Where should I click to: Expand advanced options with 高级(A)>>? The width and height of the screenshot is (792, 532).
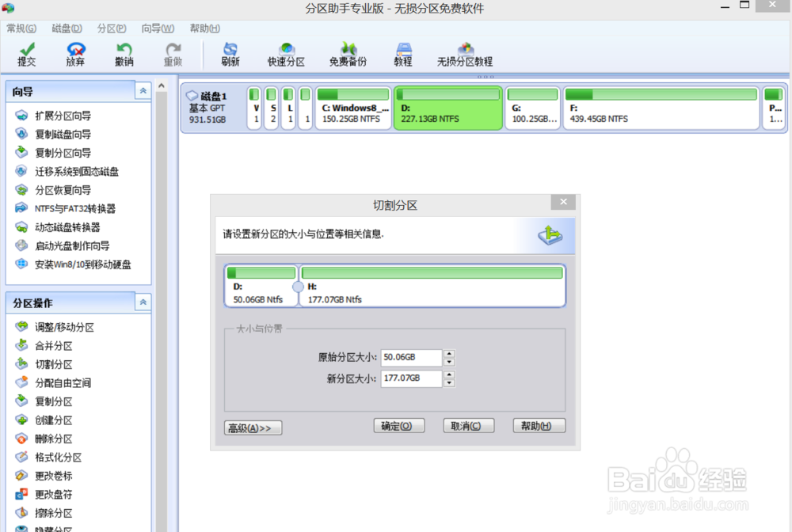pos(253,428)
